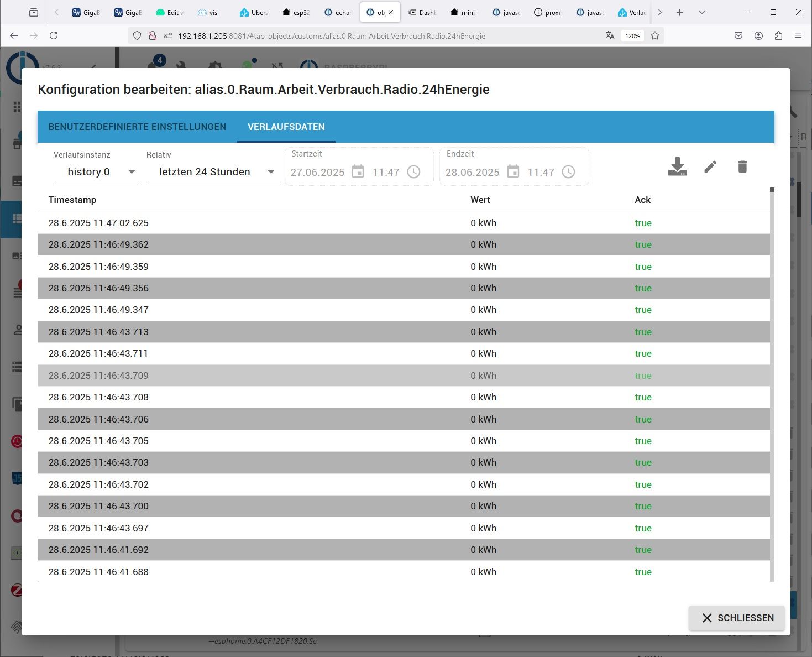Click the history table vertical scrollbar
Image resolution: width=812 pixels, height=657 pixels.
tap(772, 387)
